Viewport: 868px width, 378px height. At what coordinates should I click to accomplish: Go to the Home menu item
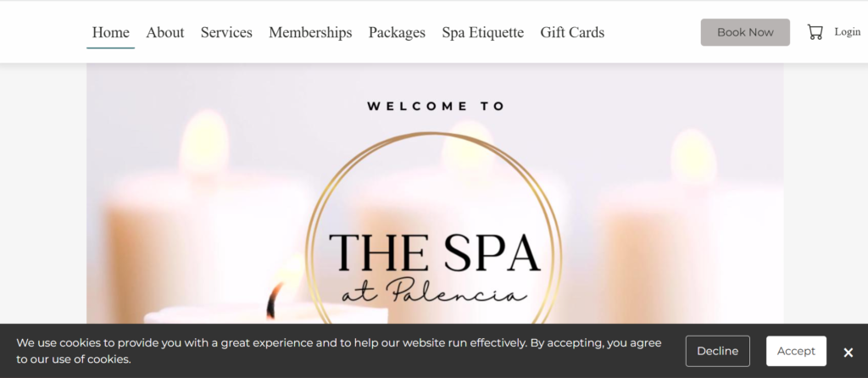pyautogui.click(x=111, y=33)
